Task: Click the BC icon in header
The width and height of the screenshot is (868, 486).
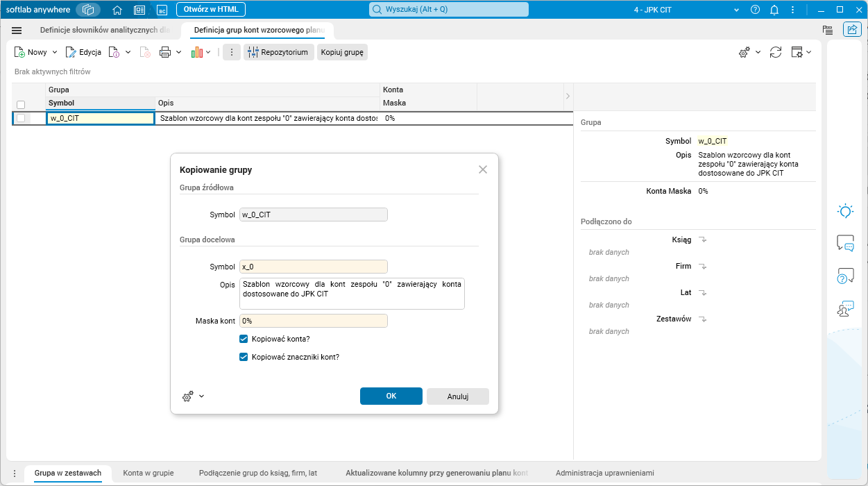Action: [x=162, y=10]
